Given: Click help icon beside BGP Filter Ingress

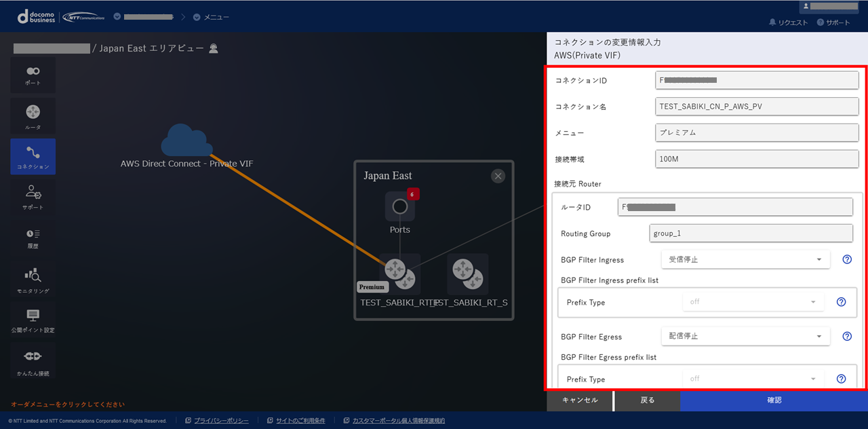Looking at the screenshot, I should (x=846, y=259).
